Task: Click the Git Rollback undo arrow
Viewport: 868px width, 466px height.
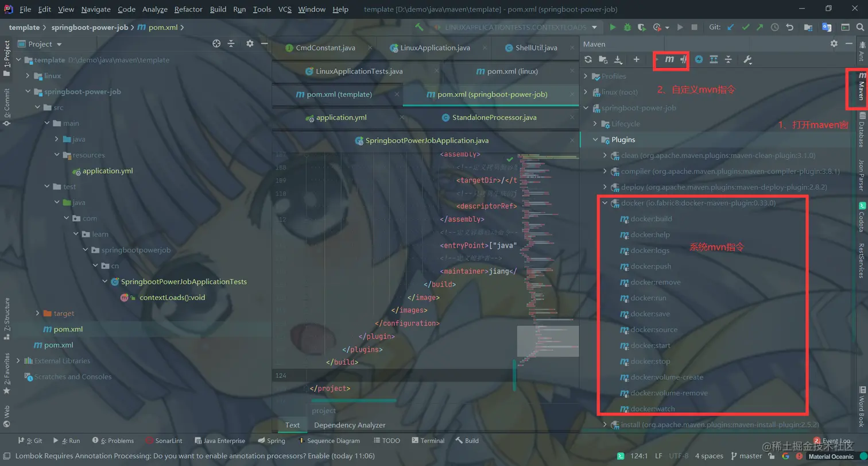Action: coord(790,27)
